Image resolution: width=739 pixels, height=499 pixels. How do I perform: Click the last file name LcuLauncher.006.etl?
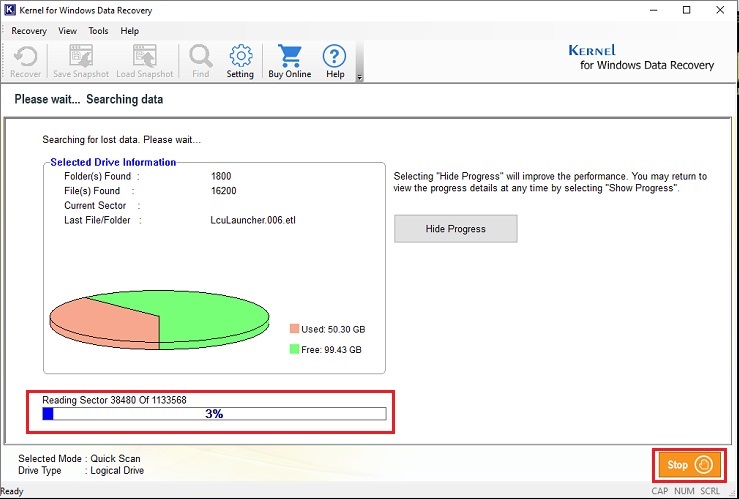pyautogui.click(x=253, y=220)
